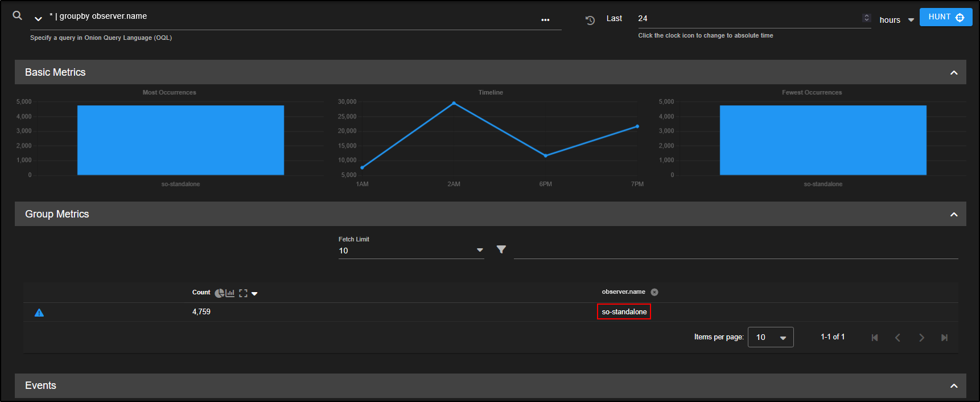Click the search magnifier icon
Screen dimensions: 980x402
18,16
